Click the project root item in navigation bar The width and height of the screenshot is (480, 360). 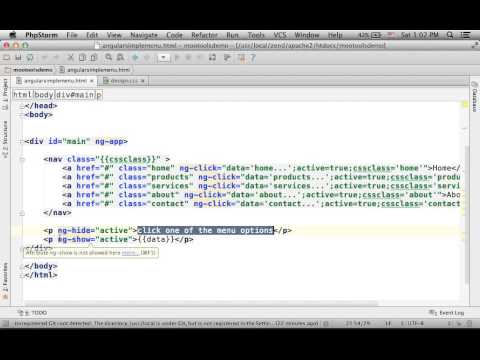[x=29, y=70]
